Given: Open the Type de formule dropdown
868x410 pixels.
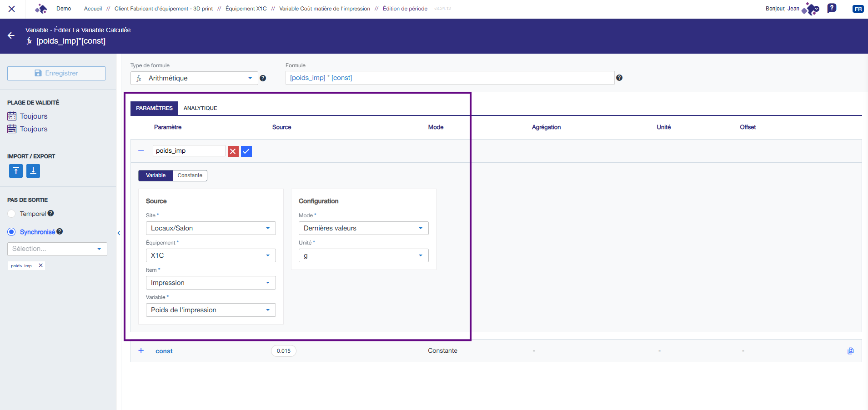Looking at the screenshot, I should [194, 78].
